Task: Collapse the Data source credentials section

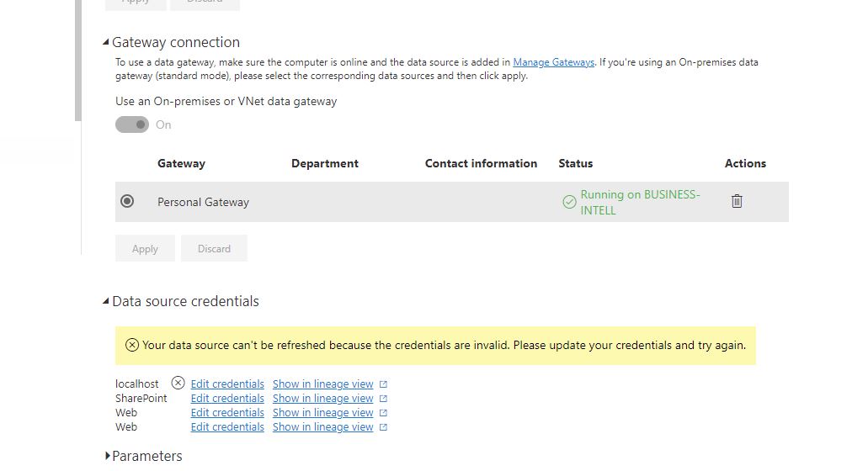Action: pos(106,301)
